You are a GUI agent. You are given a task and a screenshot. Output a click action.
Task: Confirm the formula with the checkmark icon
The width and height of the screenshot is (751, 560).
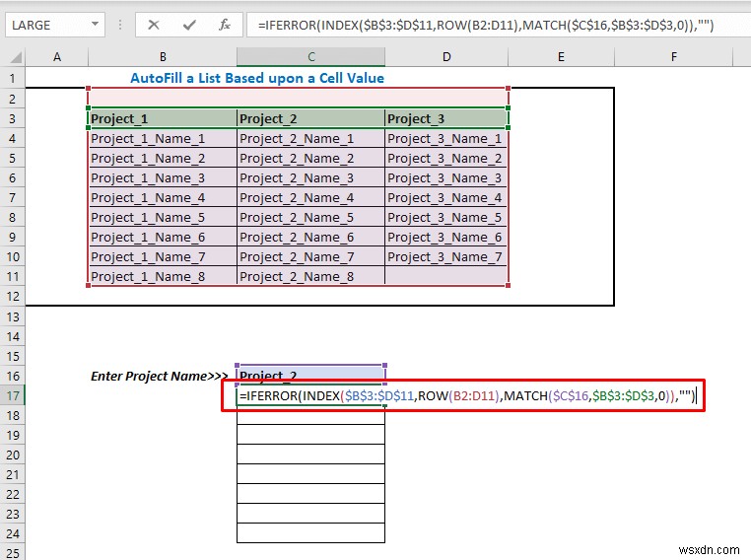coord(189,25)
